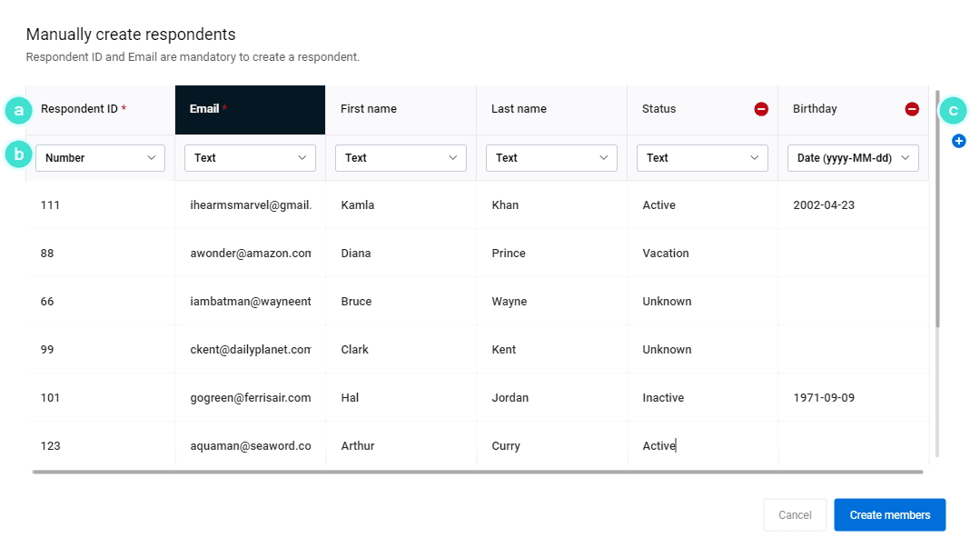Image resolution: width=980 pixels, height=548 pixels.
Task: Click the Inactive status cell
Action: tap(702, 397)
